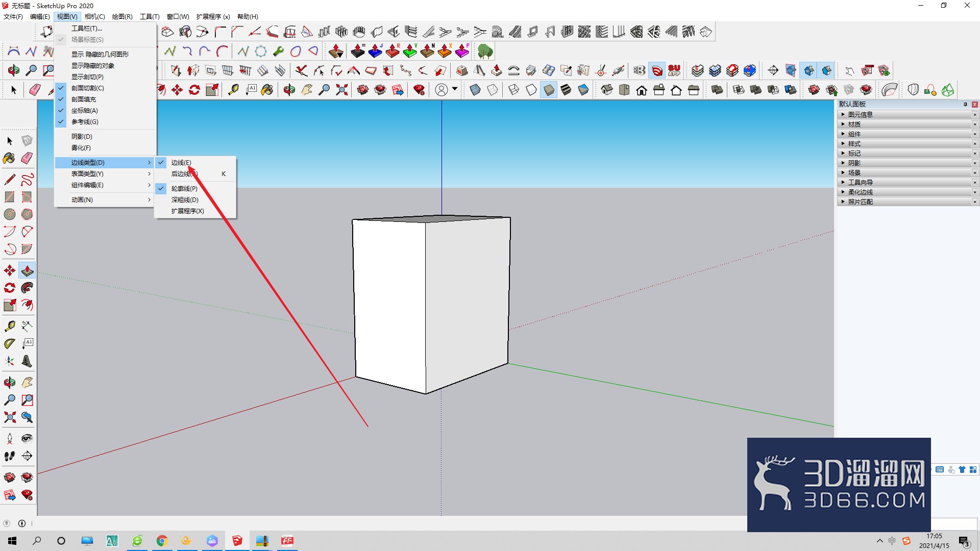
Task: Click the Zoom Extents icon
Action: (9, 417)
